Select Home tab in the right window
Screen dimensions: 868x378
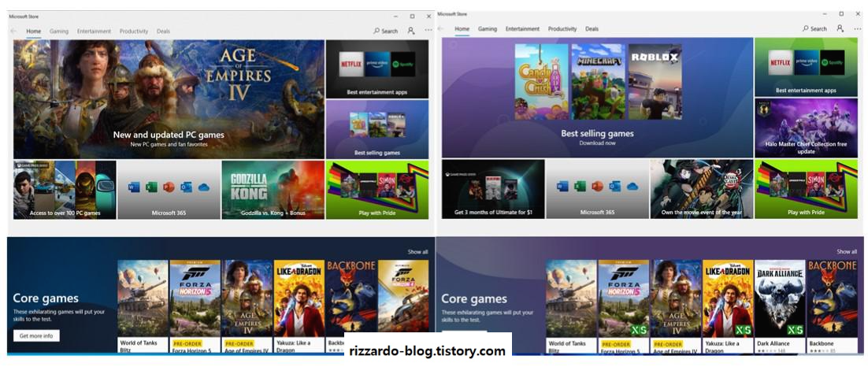[462, 29]
